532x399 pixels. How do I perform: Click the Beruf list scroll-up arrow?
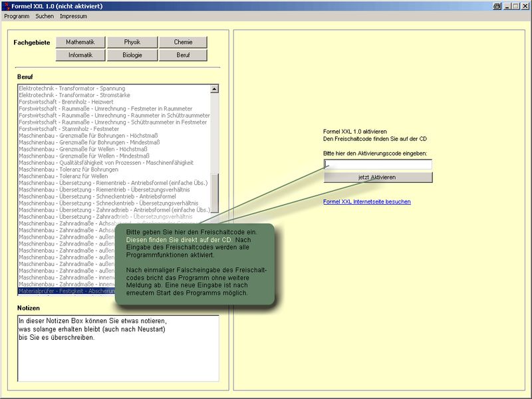tap(214, 88)
